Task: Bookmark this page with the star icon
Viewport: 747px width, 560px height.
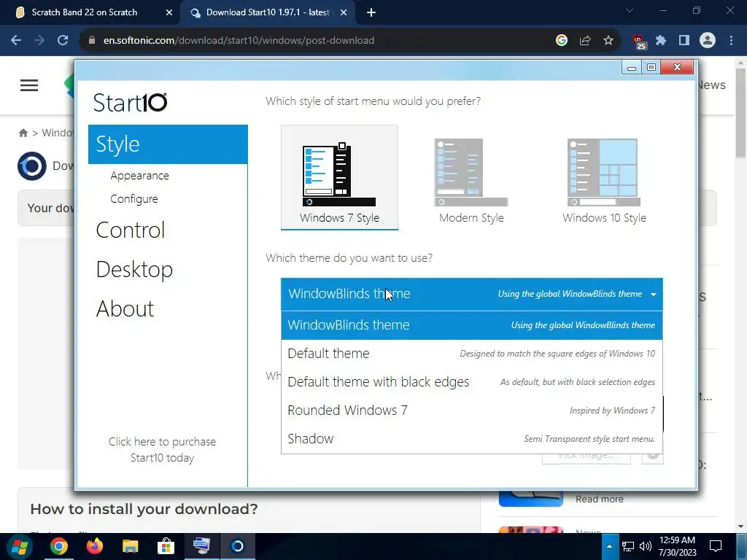Action: click(x=608, y=41)
